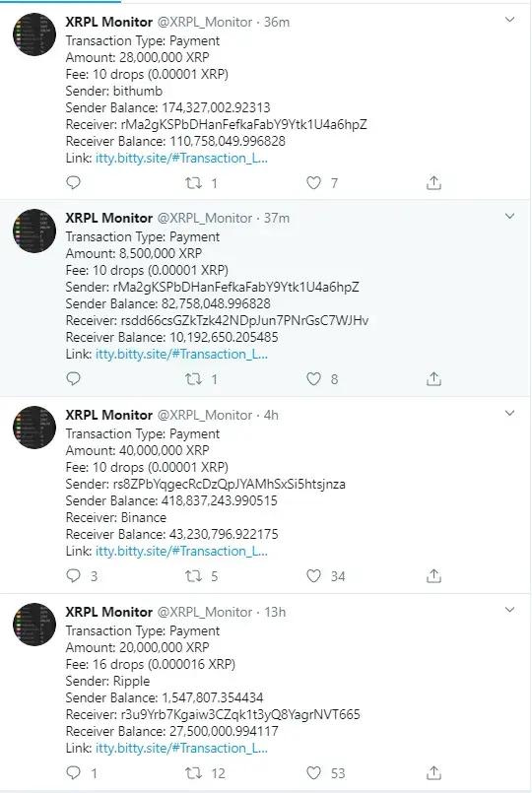Open the @XRPL_Monitor handle on the 4h tweet
Image resolution: width=532 pixels, height=793 pixels.
(x=205, y=415)
